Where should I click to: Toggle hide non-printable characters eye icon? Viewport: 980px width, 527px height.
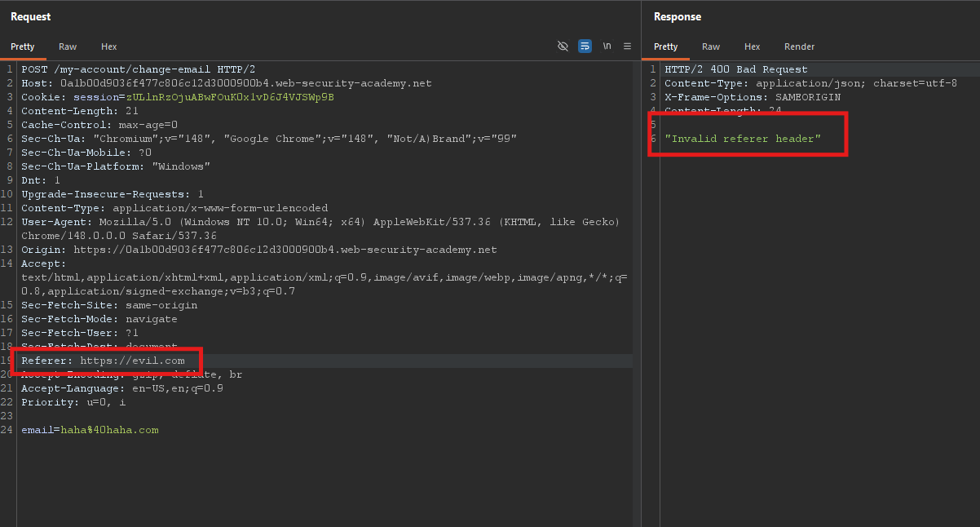(563, 46)
